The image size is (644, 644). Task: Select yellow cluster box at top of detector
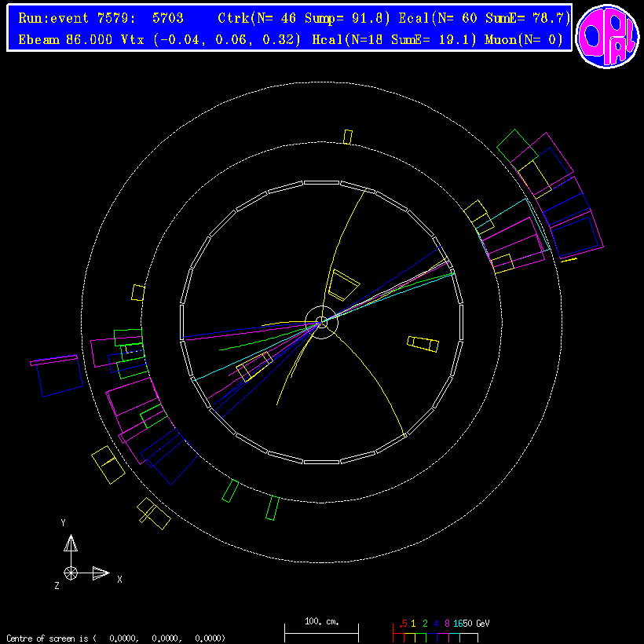[348, 137]
